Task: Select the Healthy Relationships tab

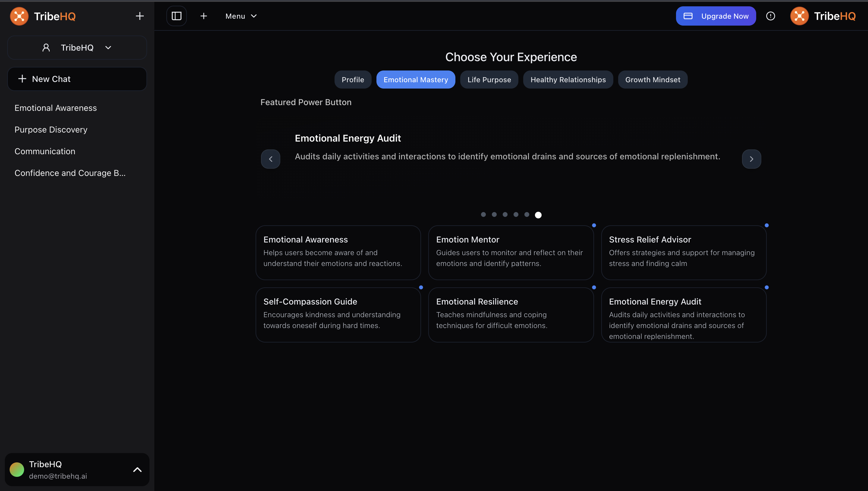Action: click(x=568, y=80)
